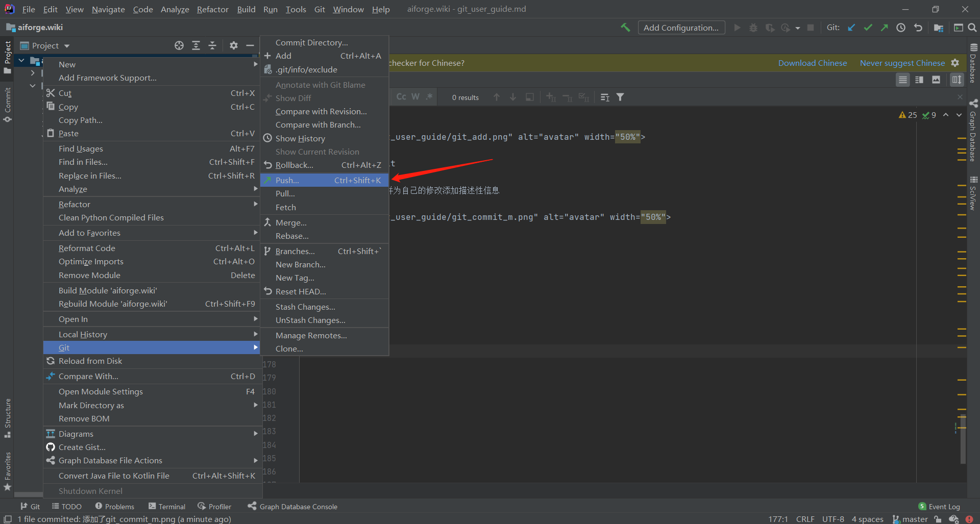Toggle auto-scroll split editor layout icon
This screenshot has height=524, width=980.
tap(957, 80)
